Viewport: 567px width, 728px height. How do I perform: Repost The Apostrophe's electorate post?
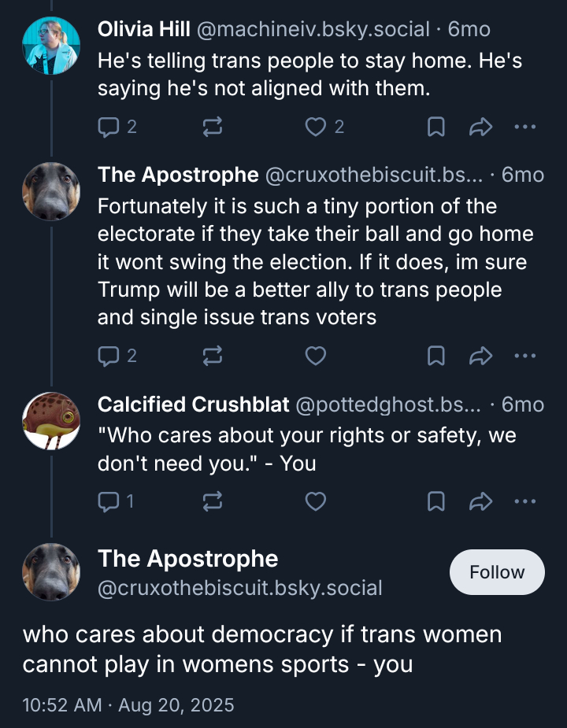[213, 357]
